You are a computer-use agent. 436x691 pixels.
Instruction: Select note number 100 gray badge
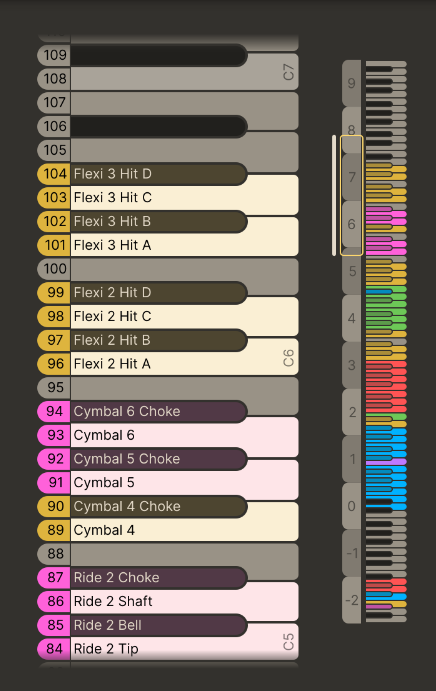point(54,269)
